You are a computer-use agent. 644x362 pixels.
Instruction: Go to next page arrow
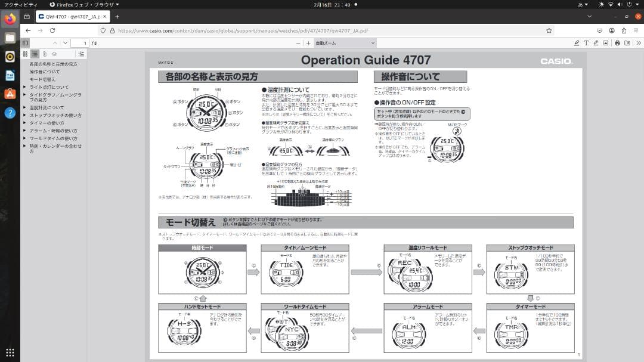(x=65, y=43)
